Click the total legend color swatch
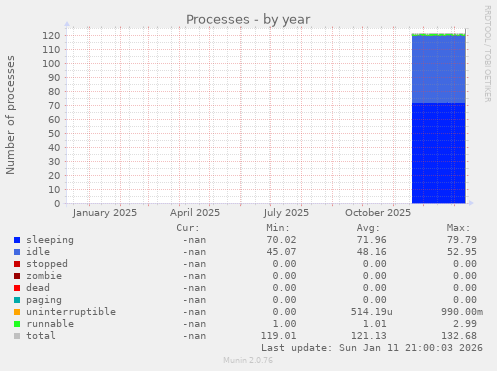This screenshot has height=371, width=497. (17, 336)
